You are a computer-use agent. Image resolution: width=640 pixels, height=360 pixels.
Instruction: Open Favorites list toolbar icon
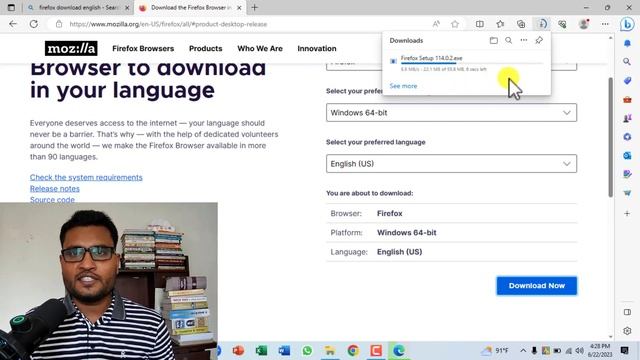[x=500, y=24]
